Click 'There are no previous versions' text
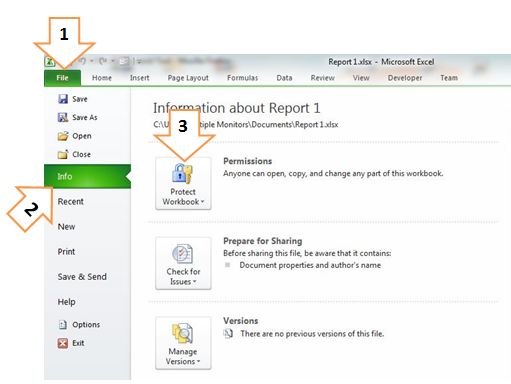 tap(312, 334)
